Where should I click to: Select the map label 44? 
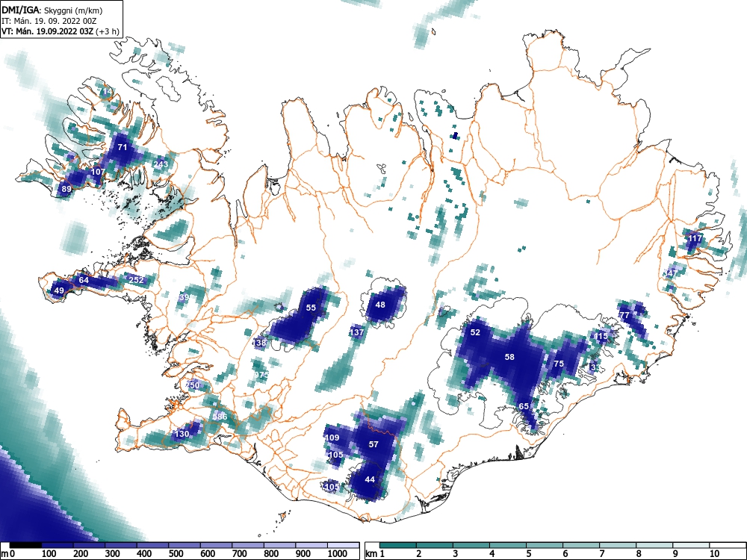(x=370, y=479)
